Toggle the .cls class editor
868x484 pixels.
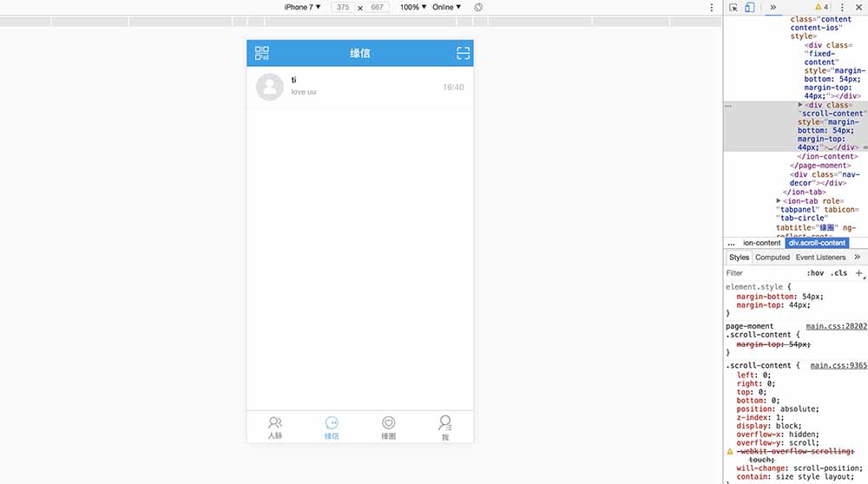tap(838, 273)
